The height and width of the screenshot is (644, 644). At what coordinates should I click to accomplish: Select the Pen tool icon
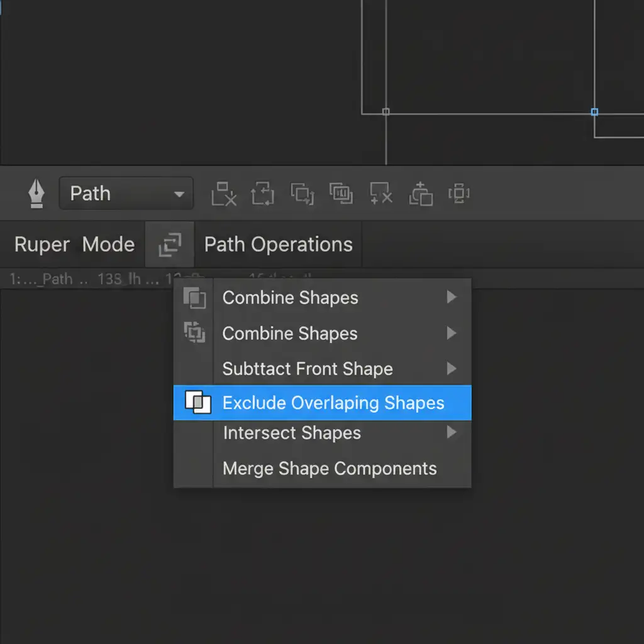pos(36,194)
